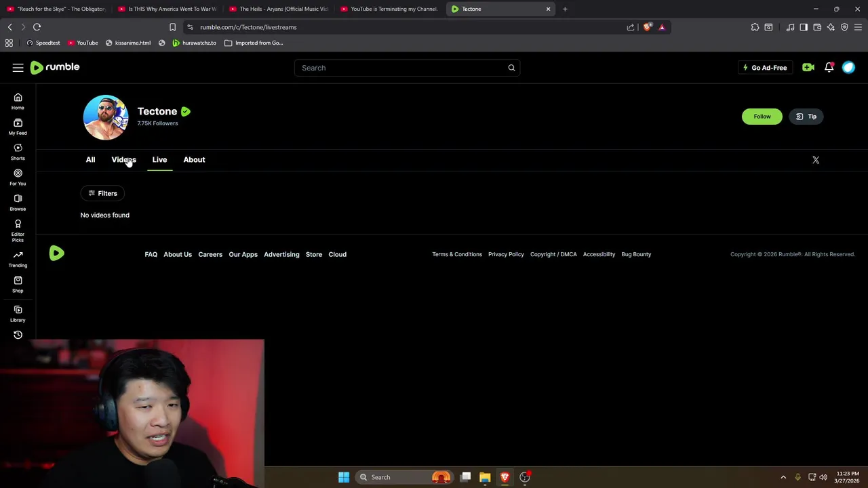This screenshot has height=488, width=868.
Task: Open Home in the sidebar
Action: click(x=18, y=101)
